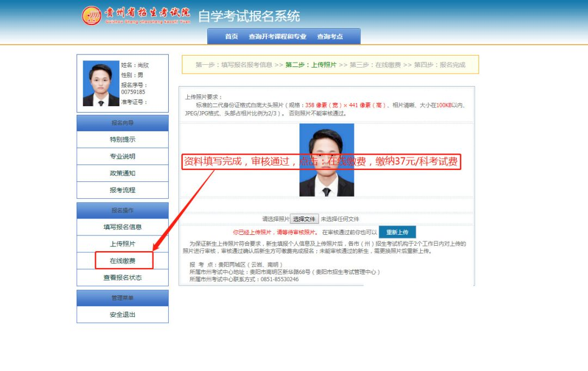Click 安全退出 to log out safely
The image size is (588, 371).
[122, 315]
